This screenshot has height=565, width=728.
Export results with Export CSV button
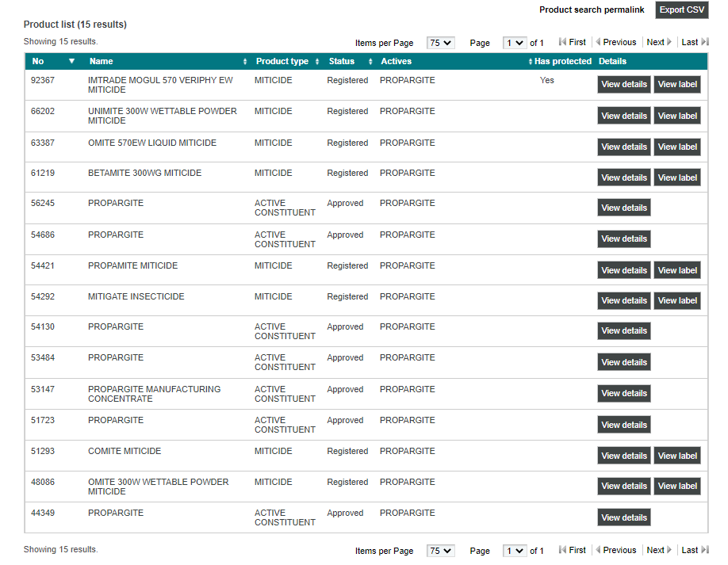(x=681, y=10)
